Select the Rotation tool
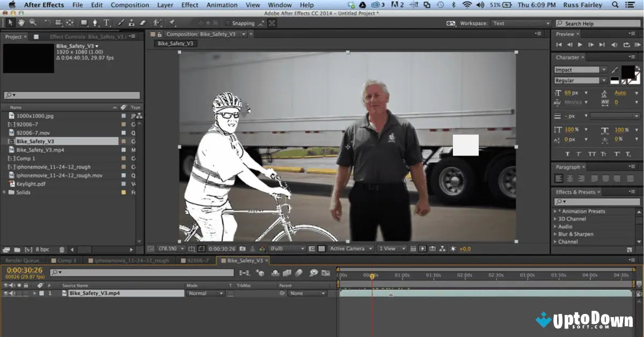The image size is (644, 337). [x=47, y=24]
